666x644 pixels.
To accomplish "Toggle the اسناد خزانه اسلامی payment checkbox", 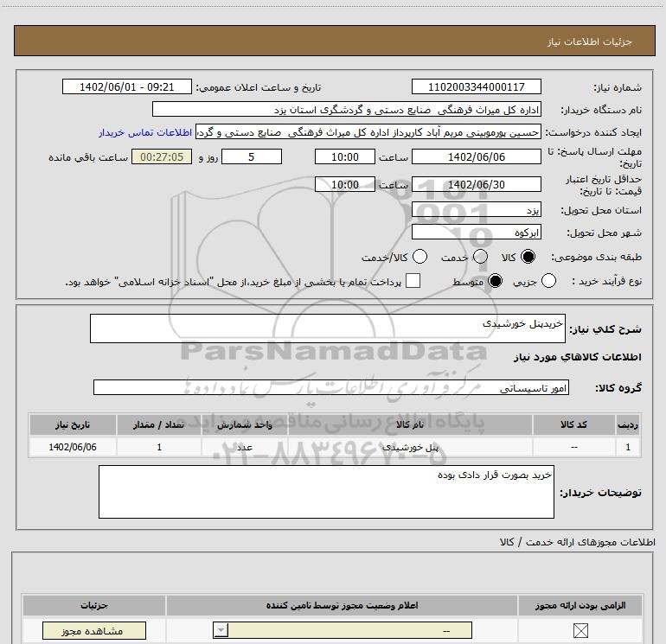I will [413, 281].
